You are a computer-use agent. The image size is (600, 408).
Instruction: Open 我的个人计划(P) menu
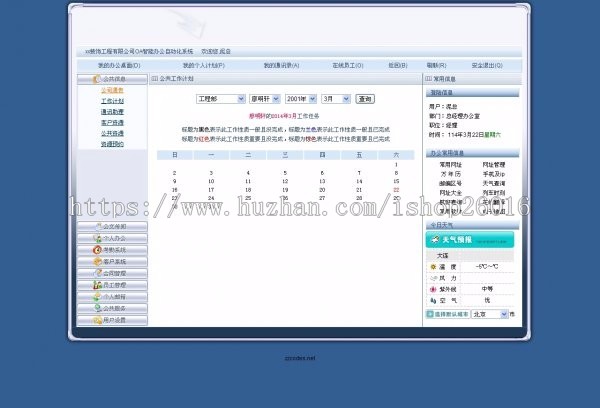pos(204,65)
